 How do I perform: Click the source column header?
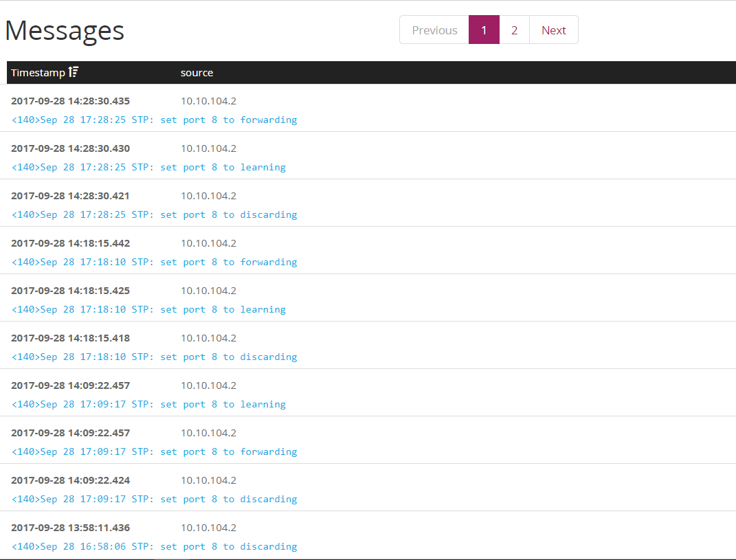point(197,73)
